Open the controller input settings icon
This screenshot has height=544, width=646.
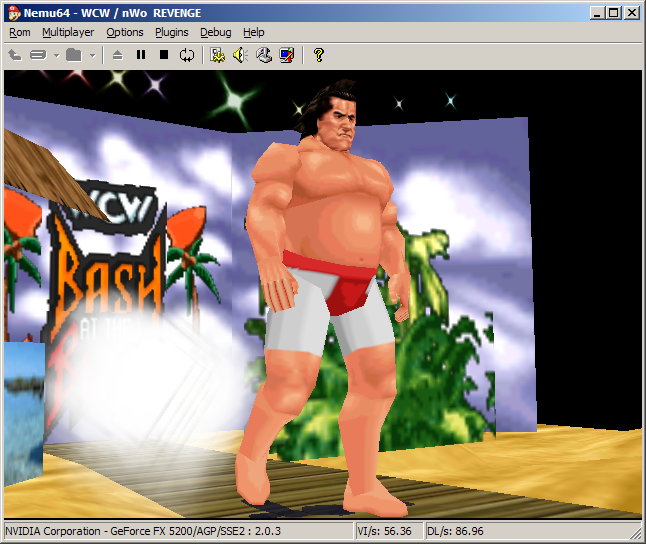click(264, 55)
